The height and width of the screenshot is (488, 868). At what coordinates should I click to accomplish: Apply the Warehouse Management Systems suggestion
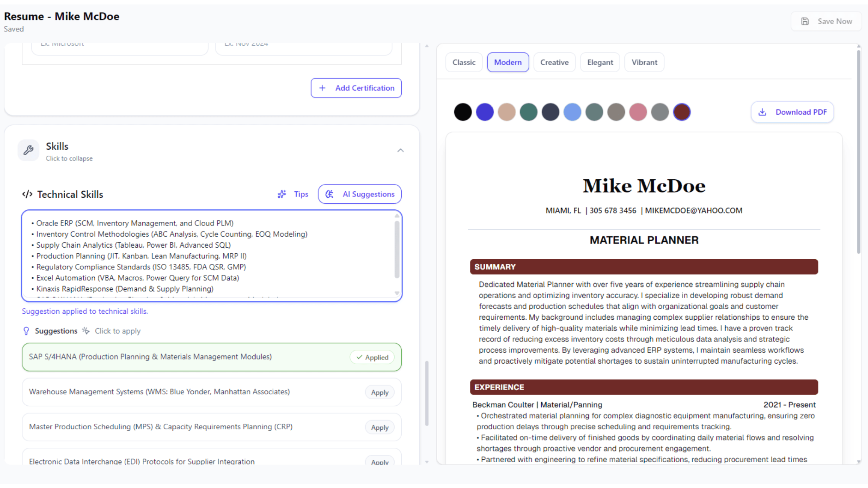pos(379,392)
